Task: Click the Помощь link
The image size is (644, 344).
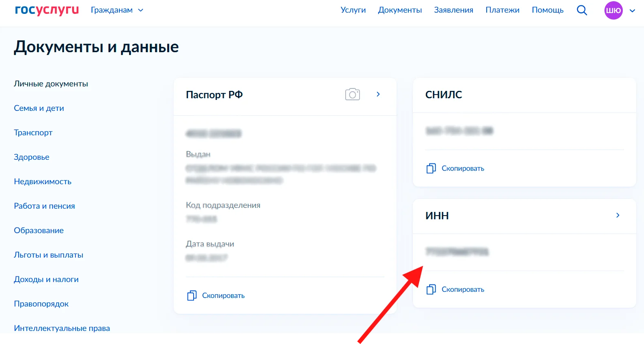Action: point(547,10)
